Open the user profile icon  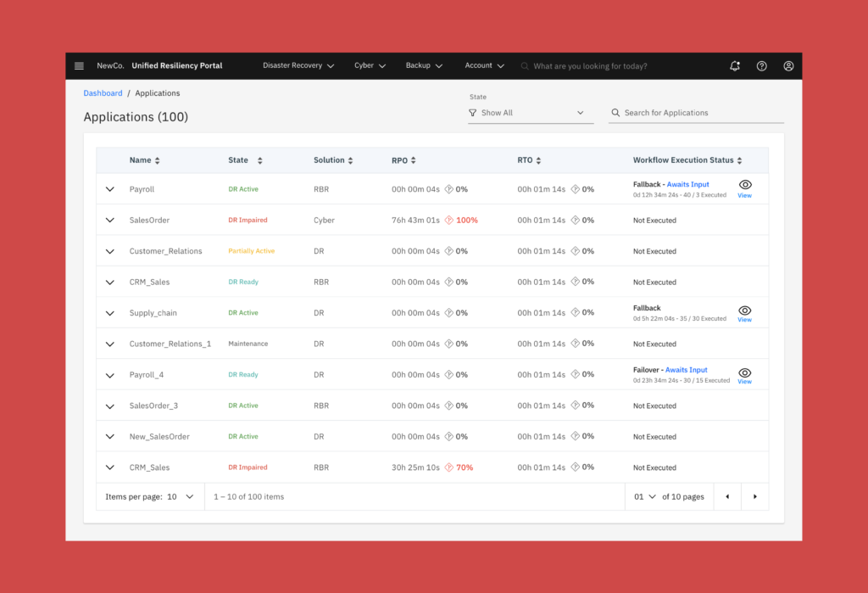point(788,66)
